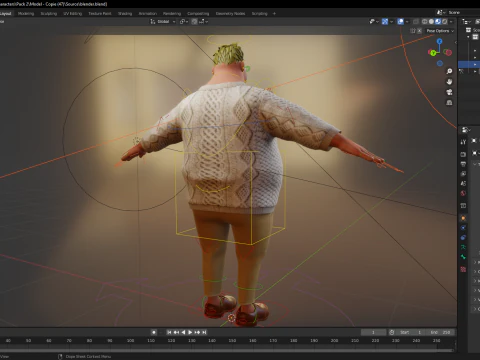Open the viewport shading options dropdown
Image resolution: width=480 pixels, height=360 pixels.
451,21
